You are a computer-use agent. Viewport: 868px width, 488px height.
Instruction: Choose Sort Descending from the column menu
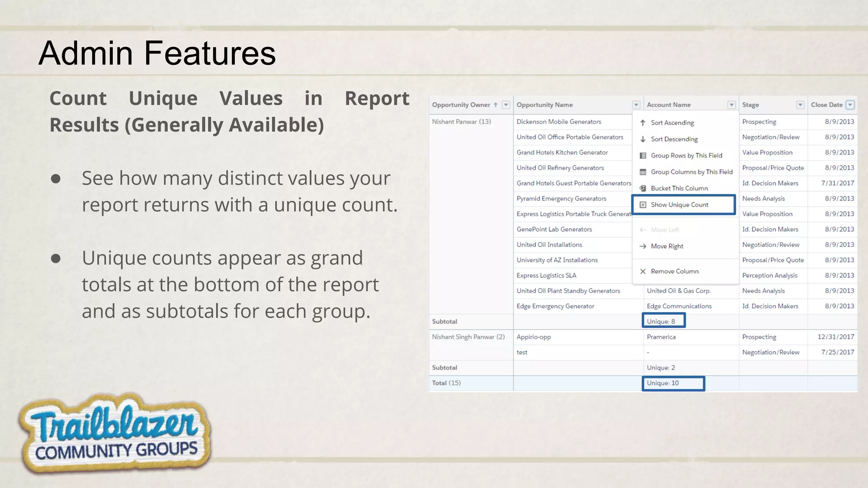pos(685,139)
